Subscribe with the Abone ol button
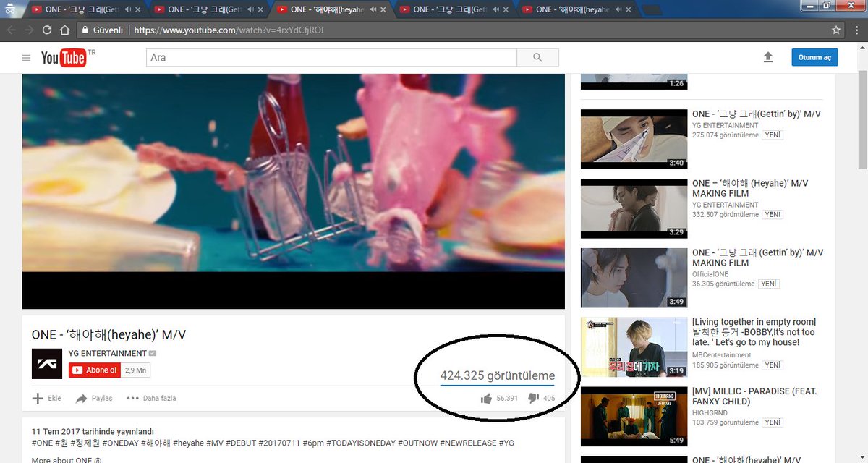The width and height of the screenshot is (868, 463). click(94, 370)
